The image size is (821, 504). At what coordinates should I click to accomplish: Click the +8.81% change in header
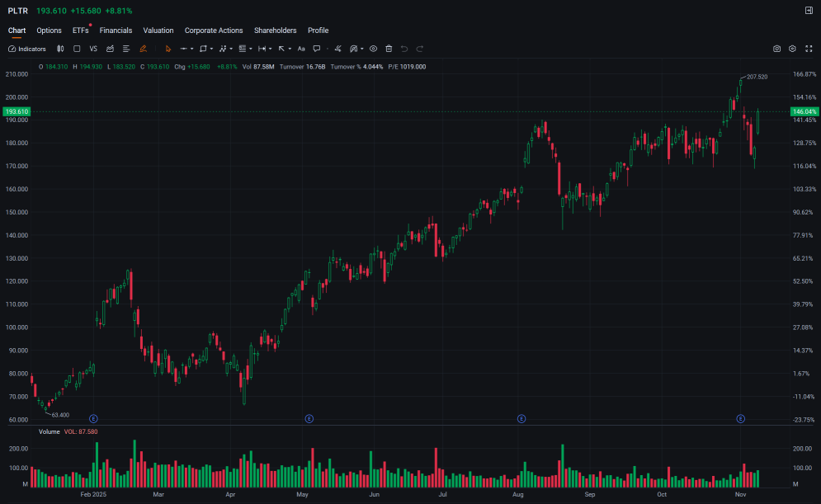click(119, 11)
